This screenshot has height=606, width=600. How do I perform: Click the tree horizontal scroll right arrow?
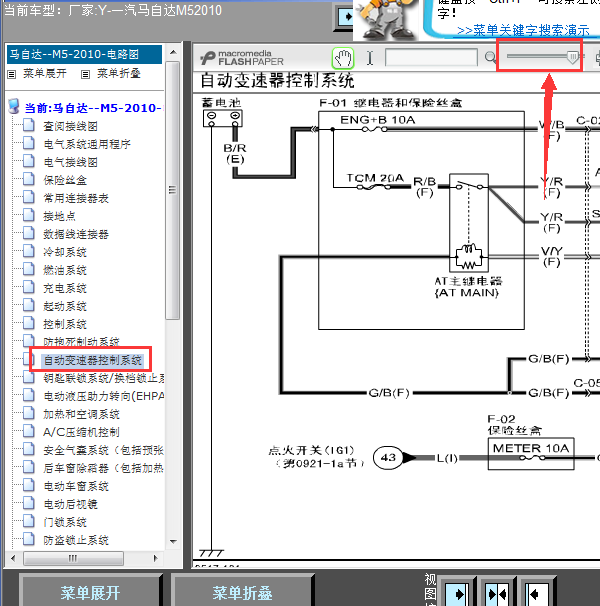coord(155,558)
